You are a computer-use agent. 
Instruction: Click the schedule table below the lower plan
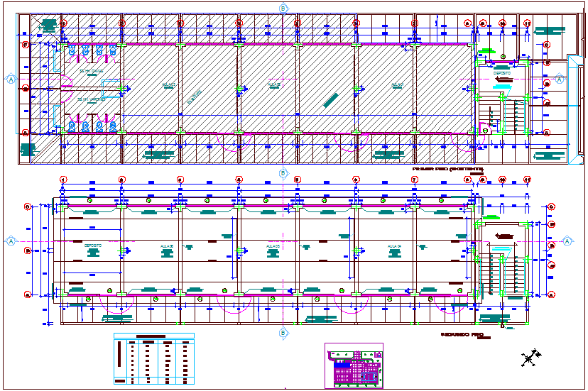click(x=153, y=358)
